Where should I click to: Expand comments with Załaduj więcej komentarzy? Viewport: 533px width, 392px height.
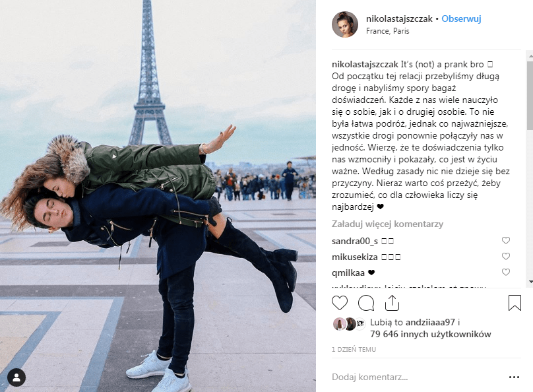387,224
